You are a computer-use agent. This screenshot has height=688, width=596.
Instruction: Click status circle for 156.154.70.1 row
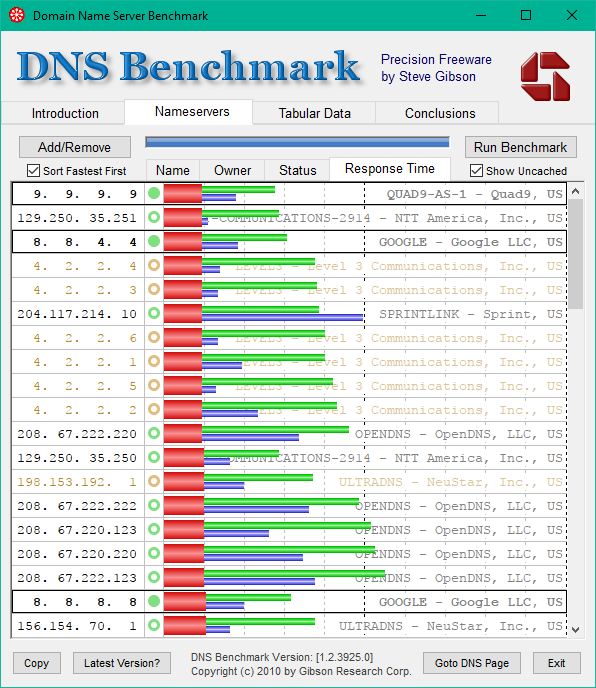click(154, 625)
